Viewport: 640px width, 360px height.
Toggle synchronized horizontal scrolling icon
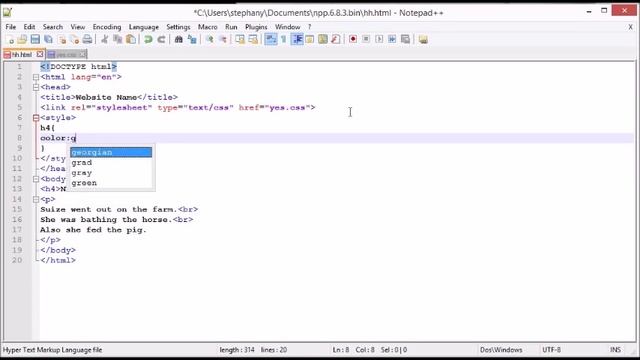point(253,39)
